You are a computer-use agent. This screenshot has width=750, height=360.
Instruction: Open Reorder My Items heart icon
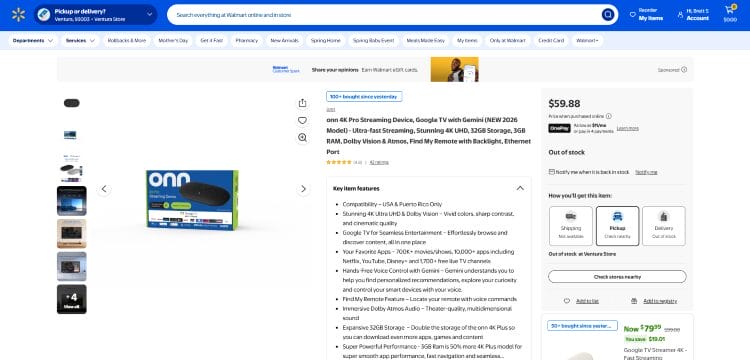pyautogui.click(x=633, y=15)
